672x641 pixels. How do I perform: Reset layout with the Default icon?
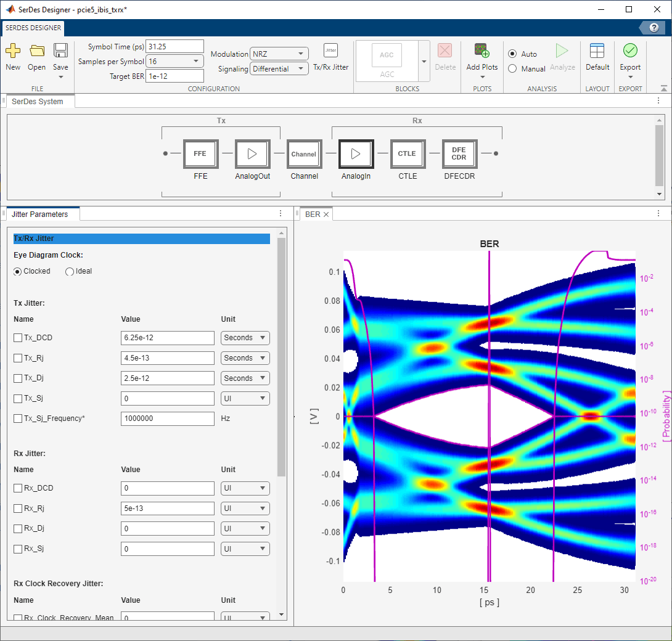coord(597,51)
